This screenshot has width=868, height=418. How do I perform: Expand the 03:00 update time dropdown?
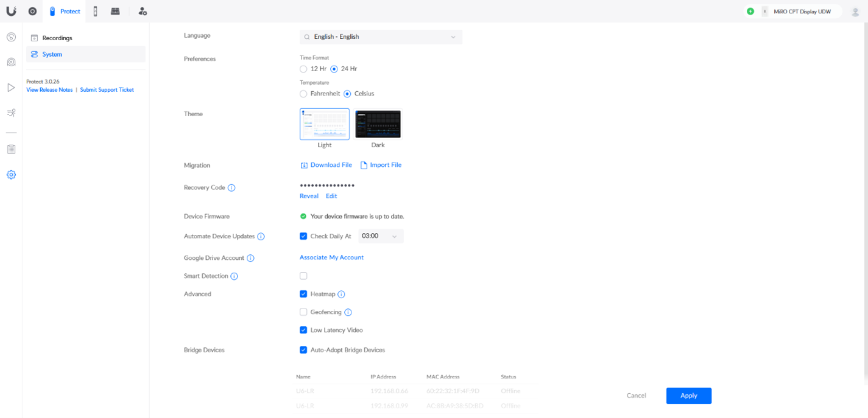point(381,236)
